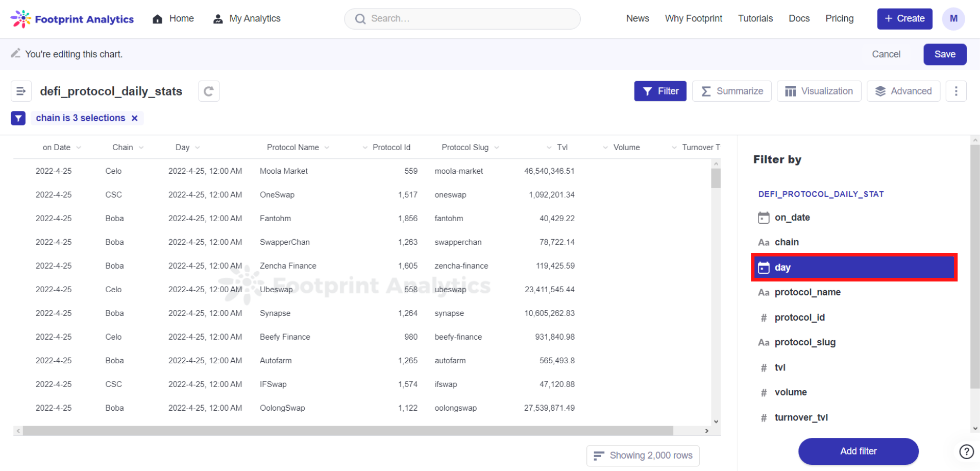
Task: Select chain filter field
Action: click(x=854, y=243)
